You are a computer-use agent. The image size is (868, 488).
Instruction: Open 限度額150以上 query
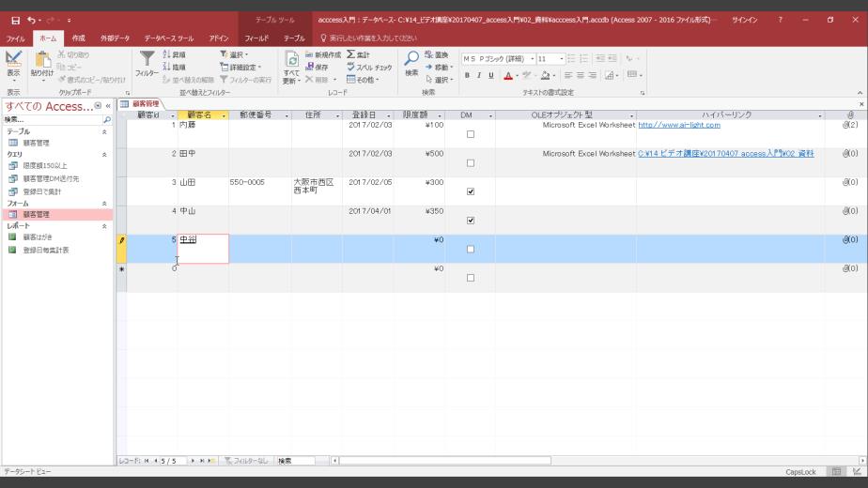tap(45, 165)
